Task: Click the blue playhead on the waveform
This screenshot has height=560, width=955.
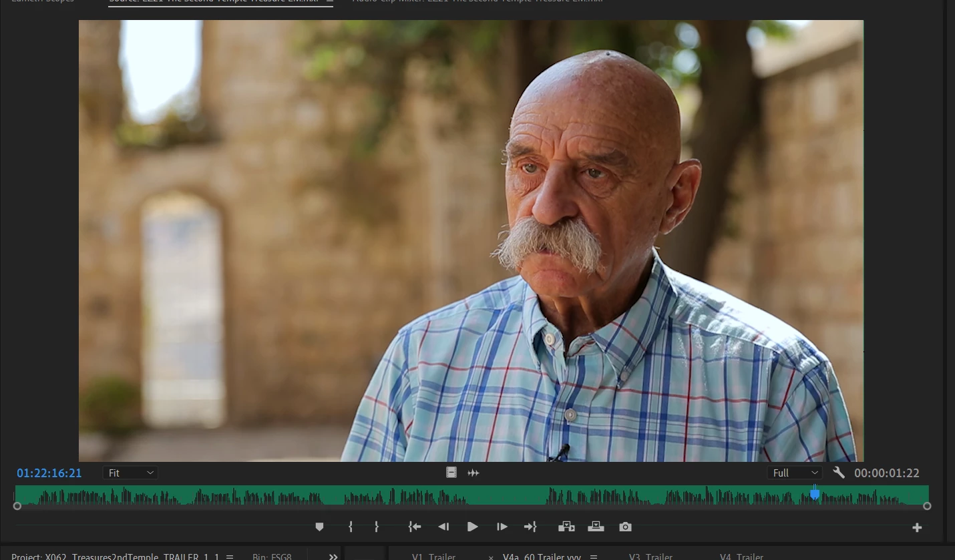Action: tap(815, 493)
